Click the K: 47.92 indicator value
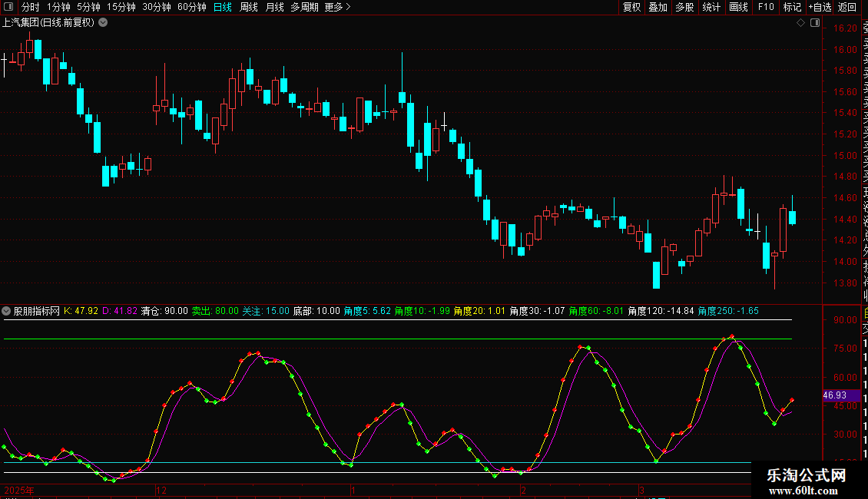868x499 pixels. pos(81,311)
